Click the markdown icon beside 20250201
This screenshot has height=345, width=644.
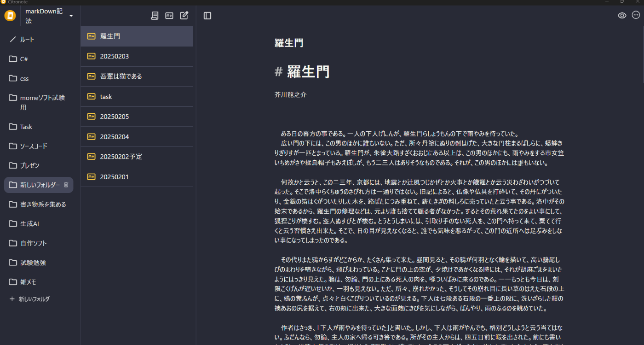pos(91,177)
